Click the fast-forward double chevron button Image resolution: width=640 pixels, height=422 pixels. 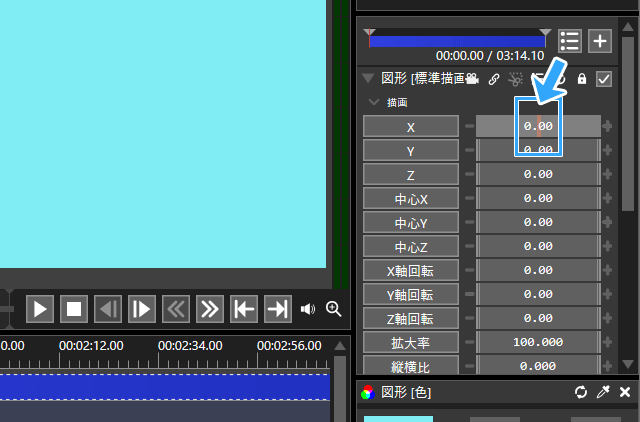tap(209, 309)
